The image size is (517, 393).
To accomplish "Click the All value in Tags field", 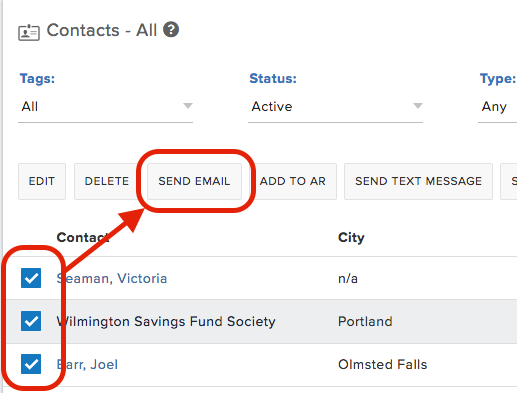I will [30, 107].
